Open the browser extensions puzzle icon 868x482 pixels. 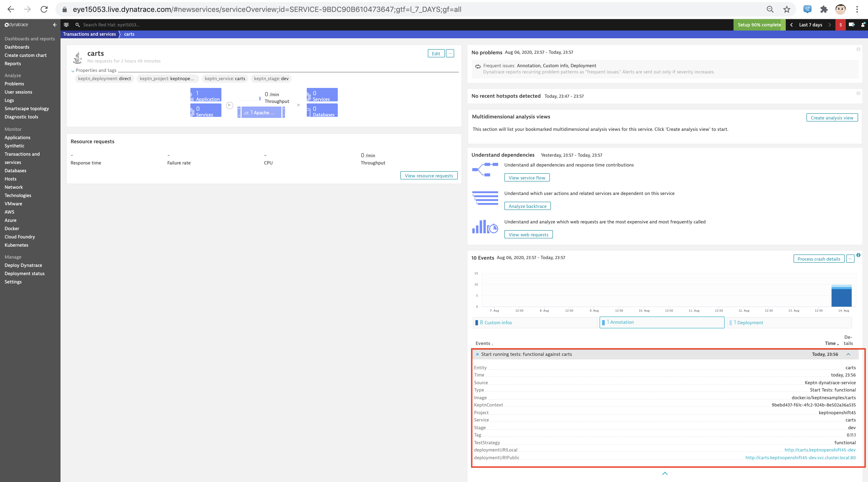[x=824, y=9]
